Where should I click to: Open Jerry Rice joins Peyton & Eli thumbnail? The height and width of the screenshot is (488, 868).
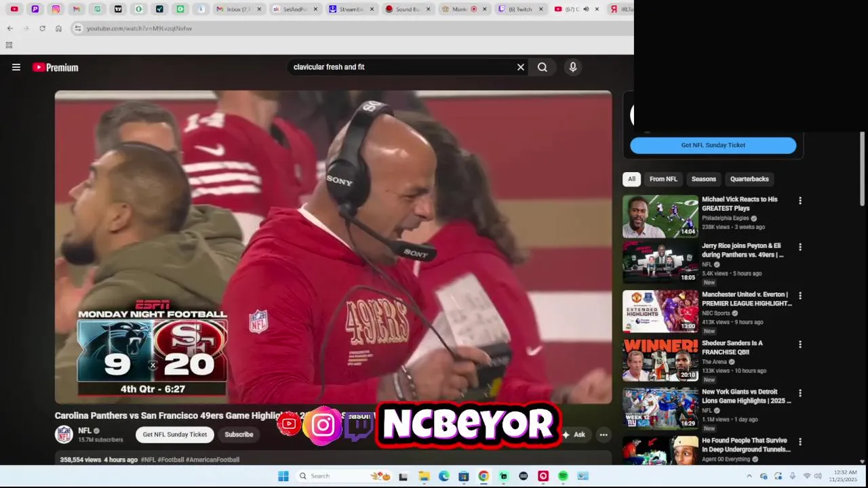click(660, 263)
